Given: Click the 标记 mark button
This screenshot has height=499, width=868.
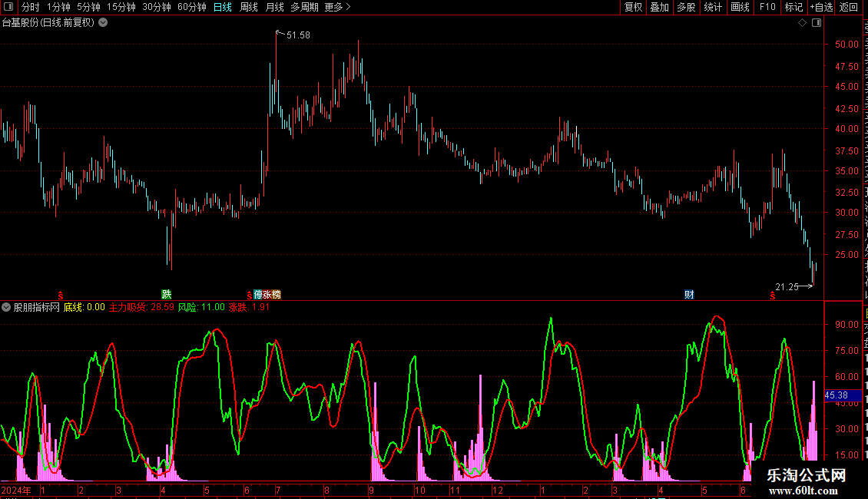Looking at the screenshot, I should coord(793,7).
